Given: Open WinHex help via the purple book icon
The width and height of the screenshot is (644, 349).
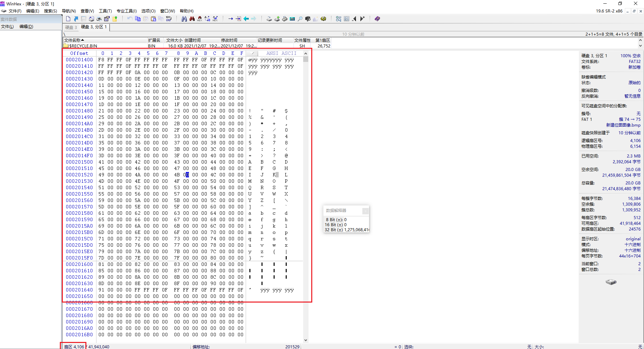Looking at the screenshot, I should 377,19.
